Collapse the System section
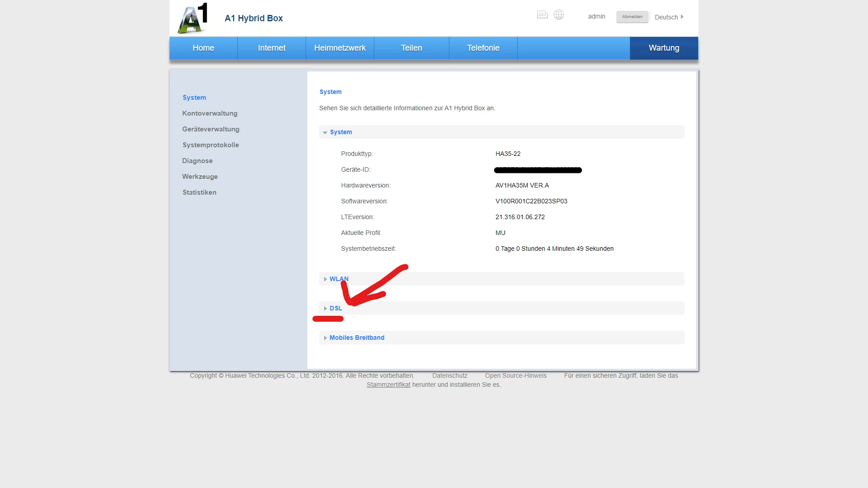The width and height of the screenshot is (868, 488). [x=340, y=132]
